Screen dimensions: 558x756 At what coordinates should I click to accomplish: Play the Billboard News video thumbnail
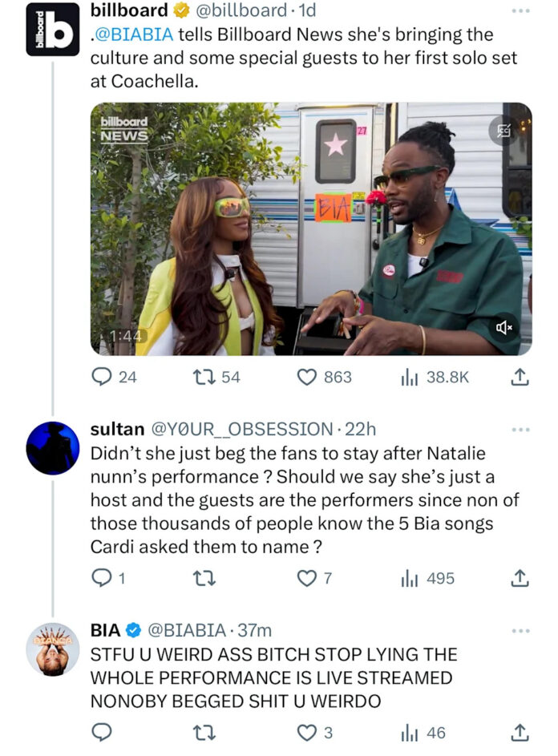[x=311, y=228]
